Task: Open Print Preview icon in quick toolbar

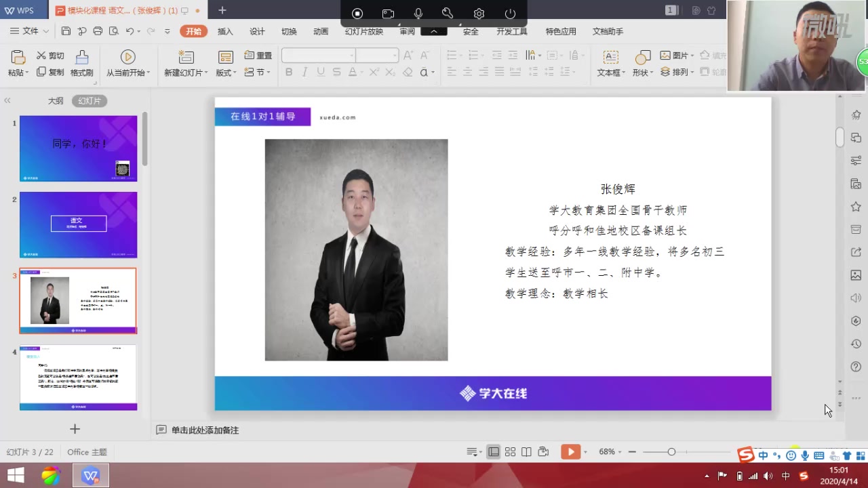Action: (x=113, y=31)
